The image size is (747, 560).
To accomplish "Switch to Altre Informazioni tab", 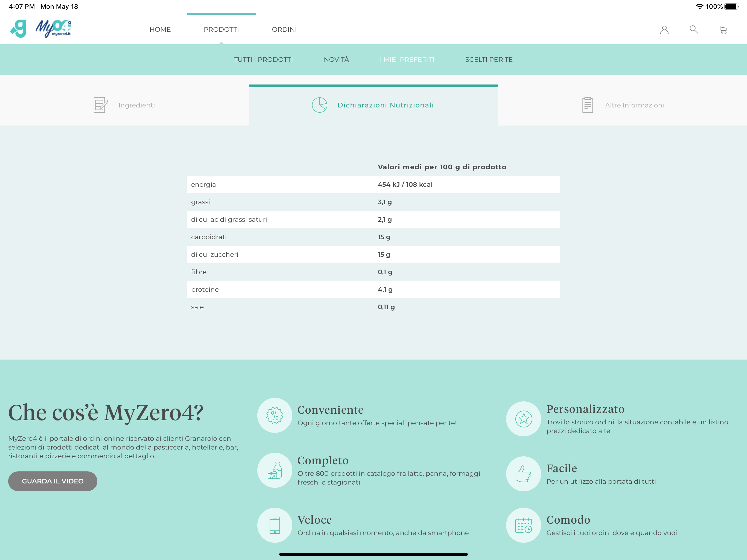I will (x=622, y=105).
